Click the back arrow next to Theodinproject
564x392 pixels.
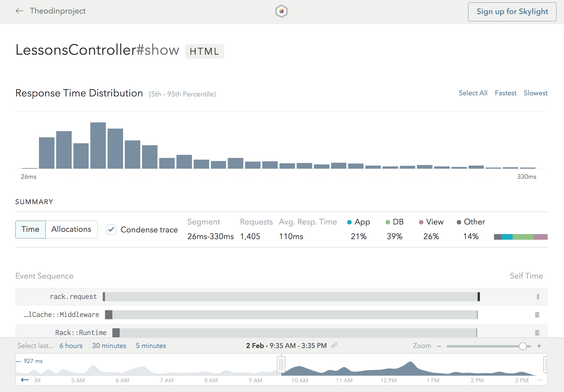click(19, 11)
